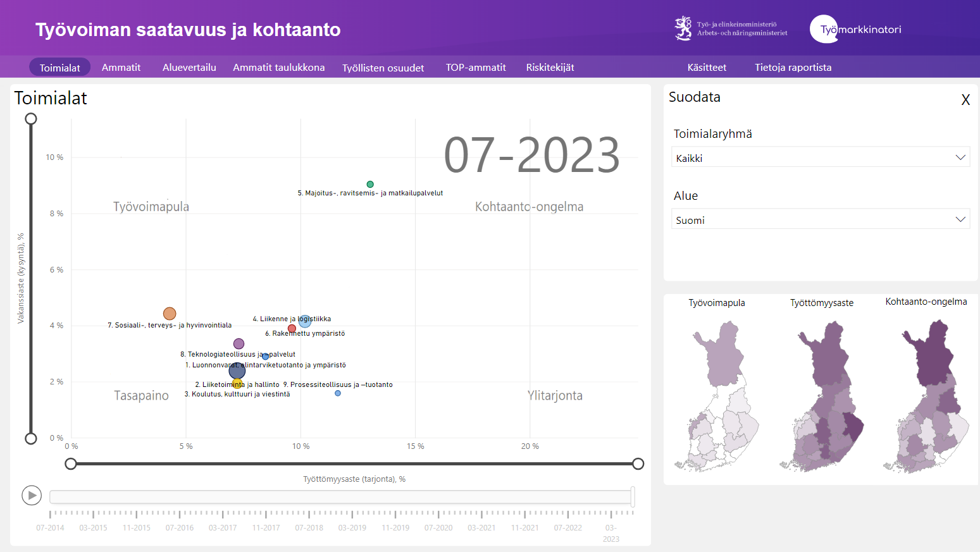Expand the Alue dropdown showing Suomi
Screen dimensions: 980x552
click(x=820, y=220)
